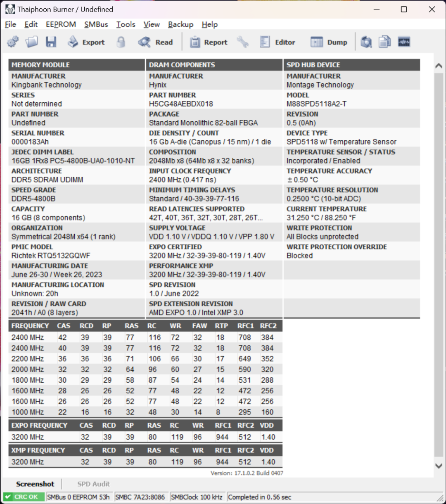
Task: Save with the floppy disk icon
Action: point(51,42)
